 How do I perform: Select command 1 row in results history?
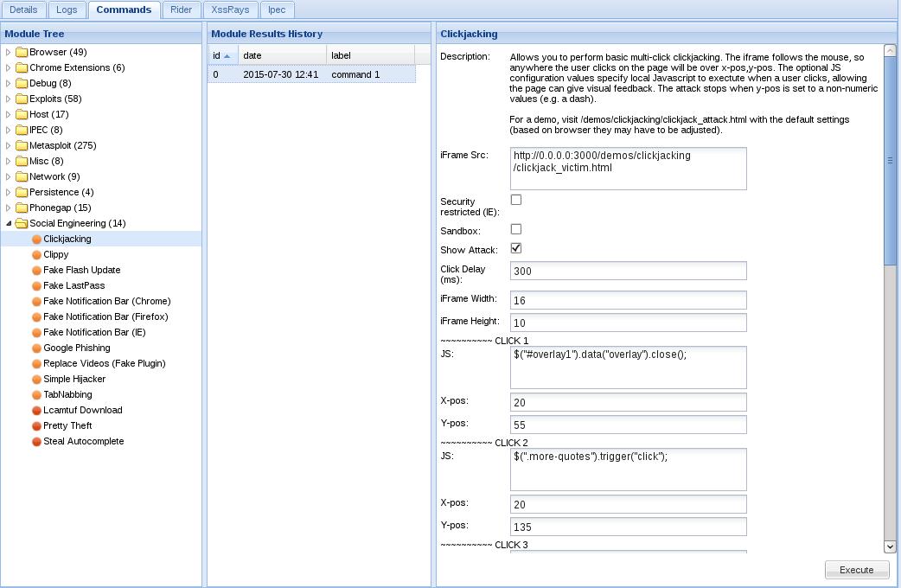pos(311,74)
